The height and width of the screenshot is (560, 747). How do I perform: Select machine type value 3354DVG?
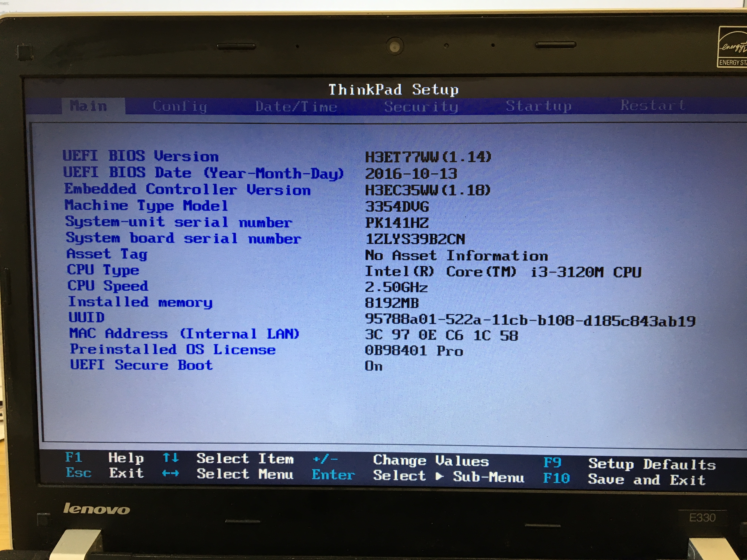click(397, 207)
